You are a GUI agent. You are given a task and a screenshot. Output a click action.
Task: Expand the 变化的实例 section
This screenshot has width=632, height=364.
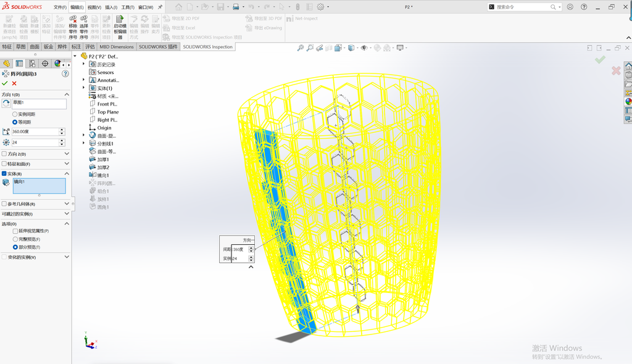tap(67, 257)
